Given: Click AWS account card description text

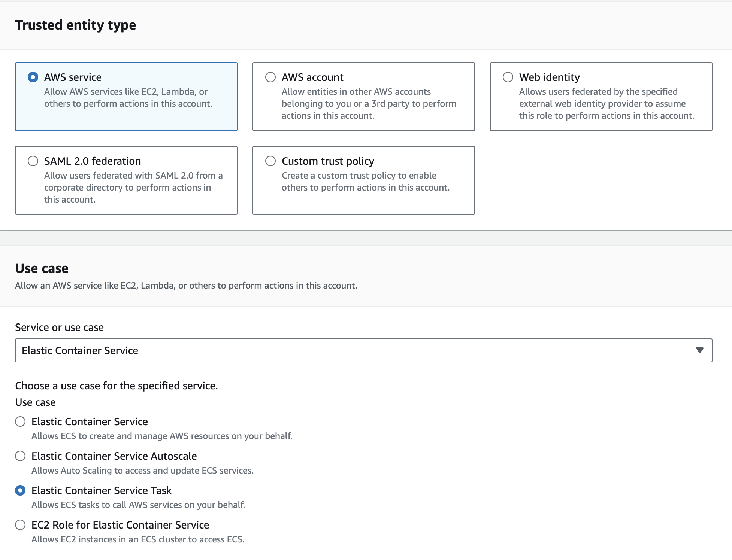Looking at the screenshot, I should [x=369, y=104].
